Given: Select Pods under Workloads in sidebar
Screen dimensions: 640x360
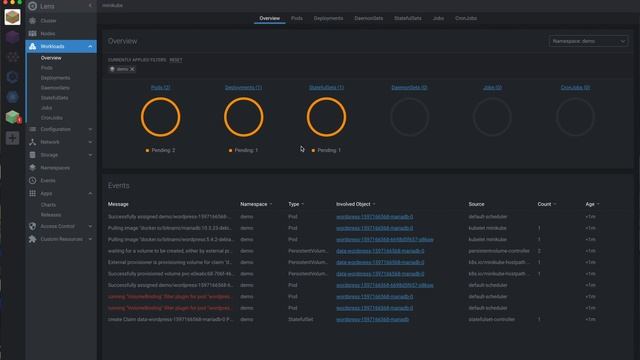Looking at the screenshot, I should [47, 68].
